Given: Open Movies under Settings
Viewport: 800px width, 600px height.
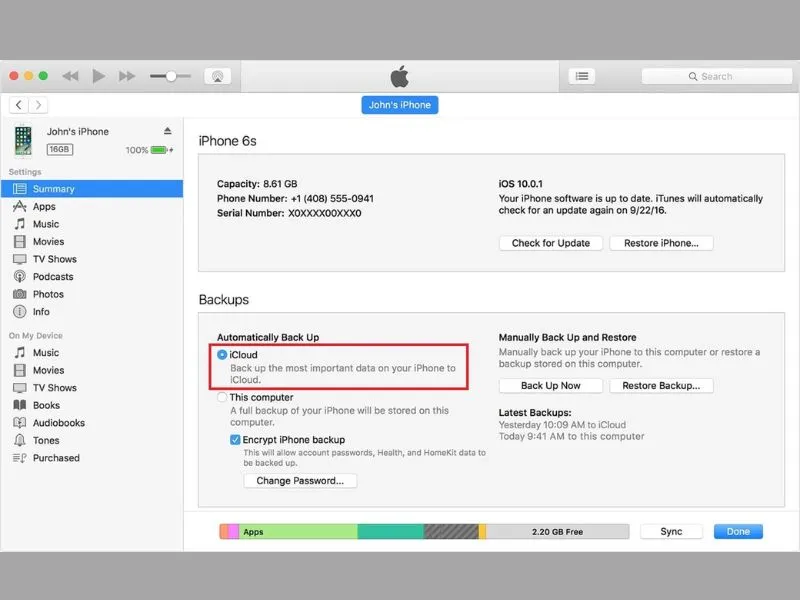Looking at the screenshot, I should (x=92, y=241).
